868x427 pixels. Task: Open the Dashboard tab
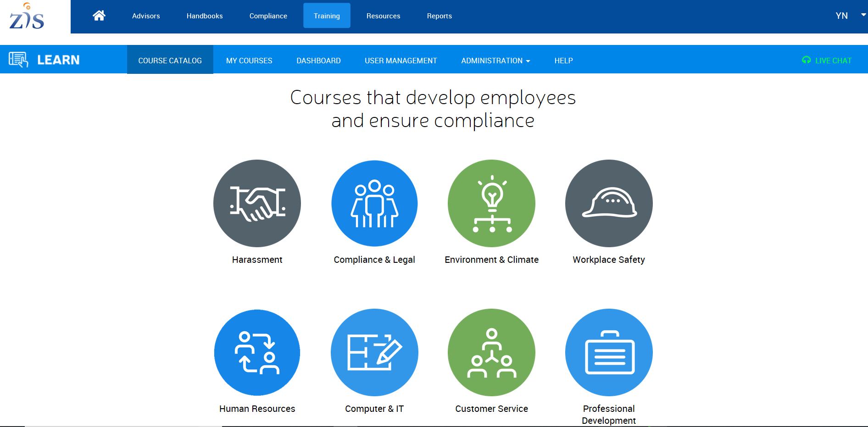click(x=318, y=61)
